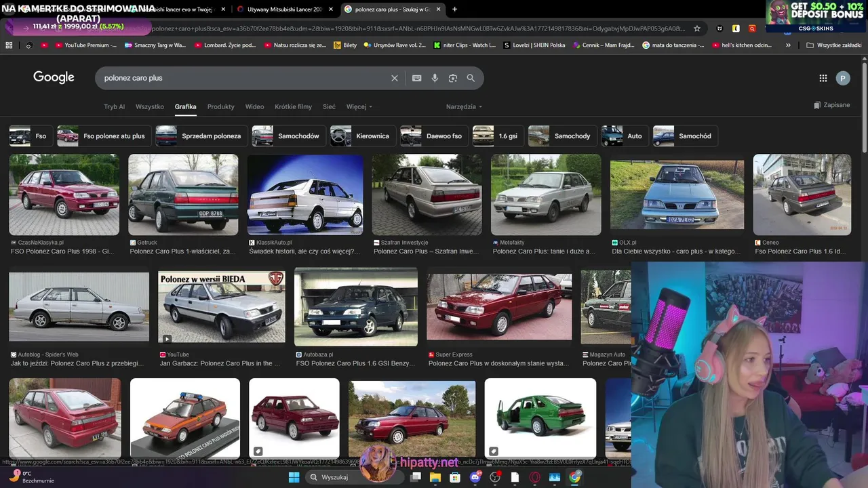Open the Windows Start menu

[294, 477]
